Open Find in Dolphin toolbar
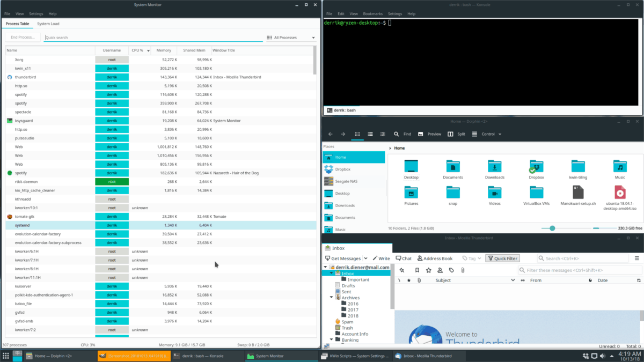The image size is (644, 362). 401,134
